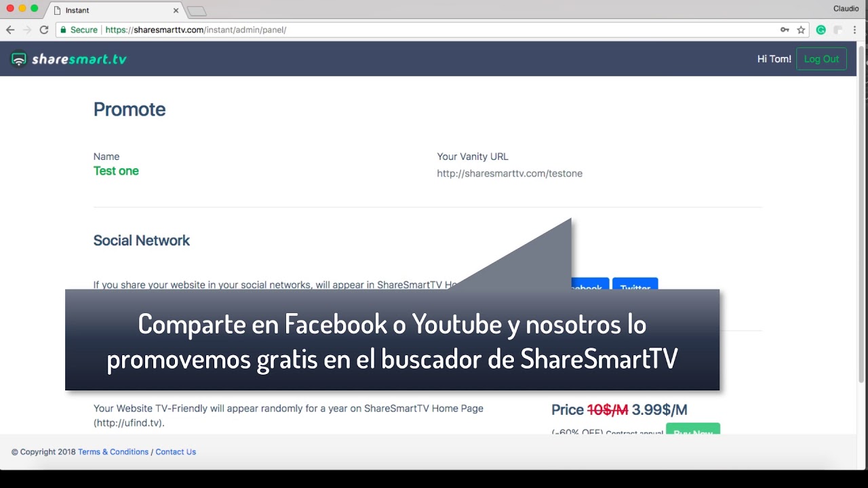Go back with the browser back arrow
This screenshot has width=868, height=488.
[x=10, y=30]
